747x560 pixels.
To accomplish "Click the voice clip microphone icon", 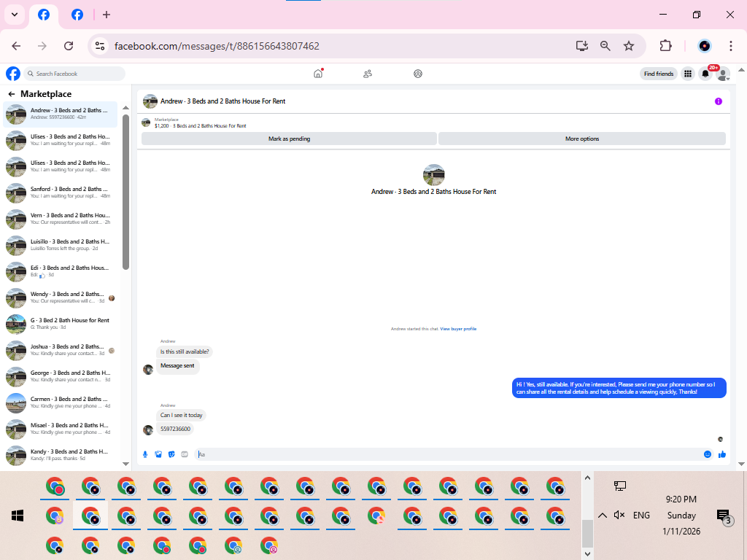I will point(145,454).
